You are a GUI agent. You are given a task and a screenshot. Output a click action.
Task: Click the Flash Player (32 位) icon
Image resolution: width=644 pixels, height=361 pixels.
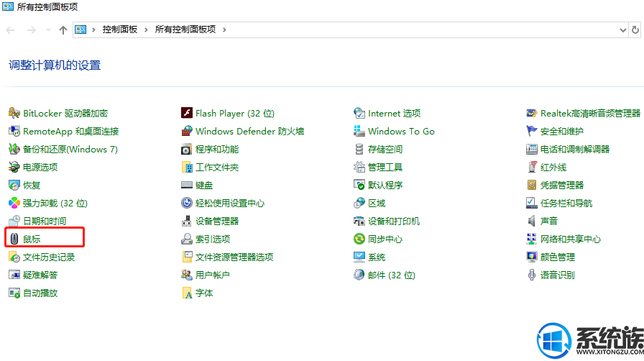pos(186,113)
